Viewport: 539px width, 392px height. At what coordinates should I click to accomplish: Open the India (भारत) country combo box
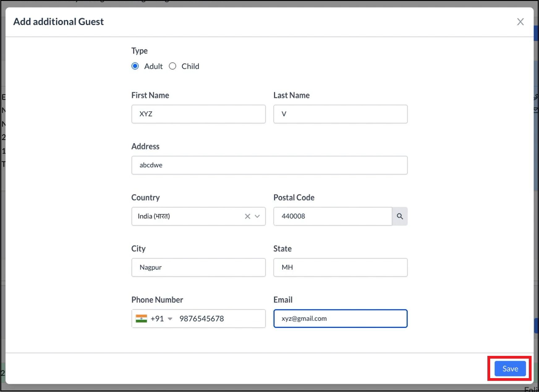(x=192, y=216)
